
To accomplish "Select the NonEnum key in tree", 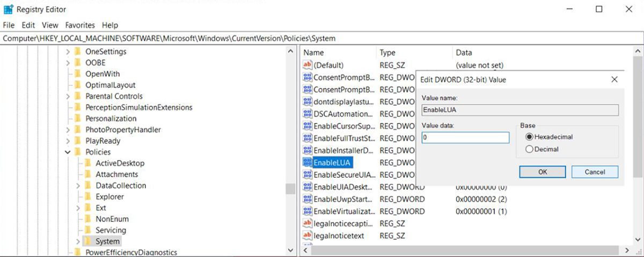I will click(x=112, y=219).
